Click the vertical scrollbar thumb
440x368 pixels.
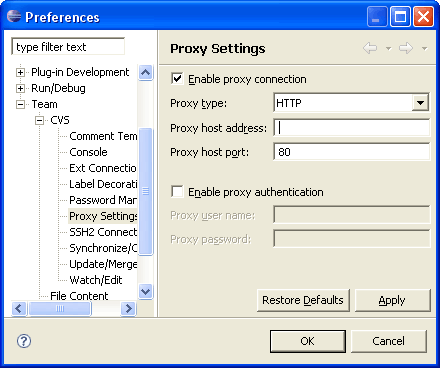point(145,191)
